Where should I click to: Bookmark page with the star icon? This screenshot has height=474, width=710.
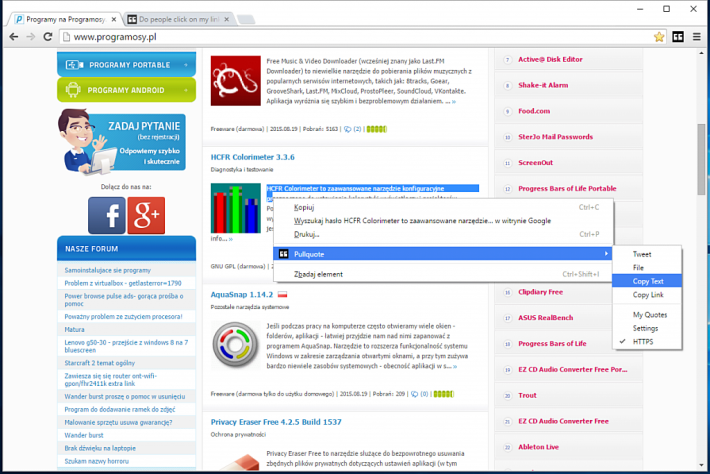(x=659, y=37)
